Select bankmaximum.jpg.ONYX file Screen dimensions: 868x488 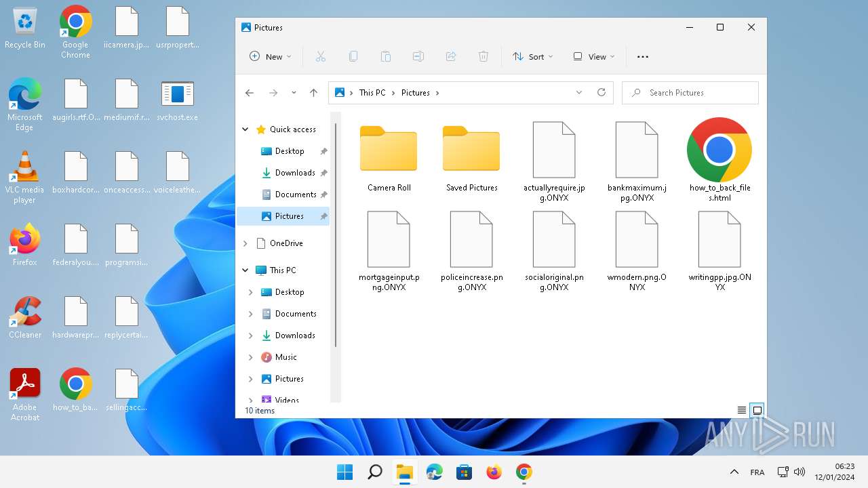click(637, 161)
